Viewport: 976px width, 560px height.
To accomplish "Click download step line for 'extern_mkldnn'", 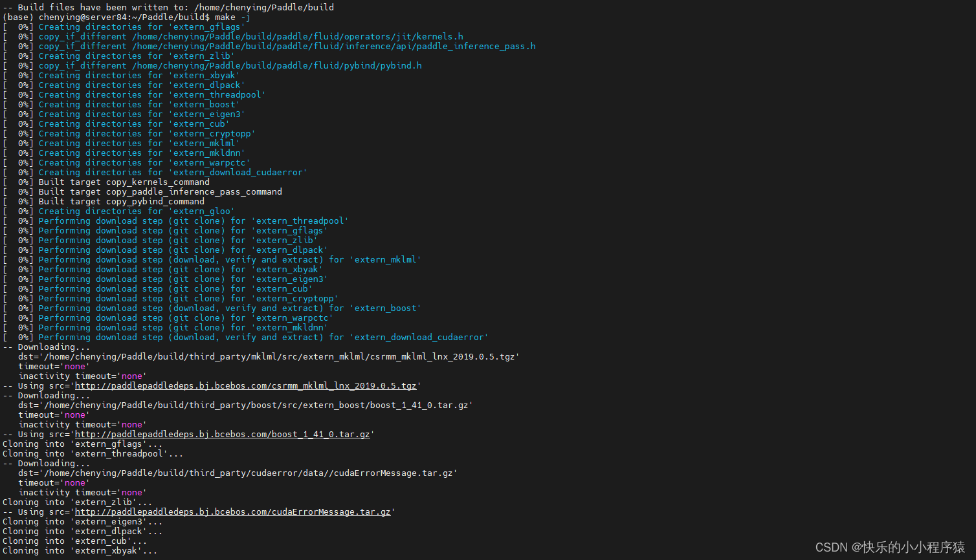I will coord(166,327).
